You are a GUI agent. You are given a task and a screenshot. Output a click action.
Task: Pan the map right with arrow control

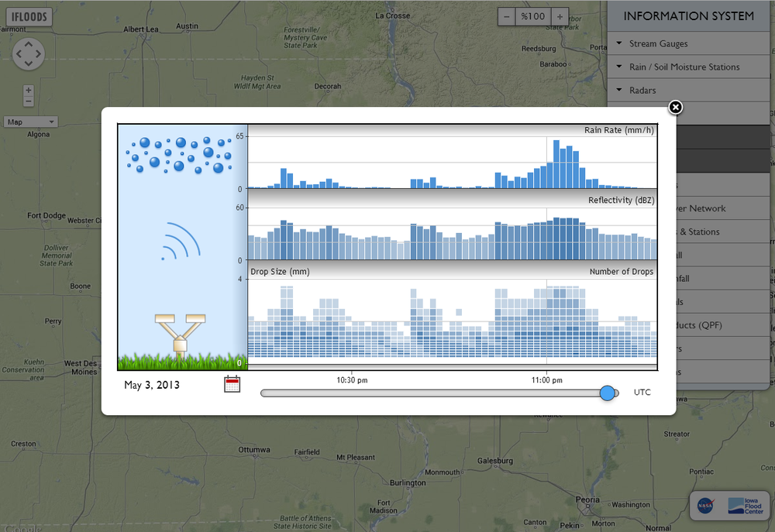pyautogui.click(x=39, y=54)
